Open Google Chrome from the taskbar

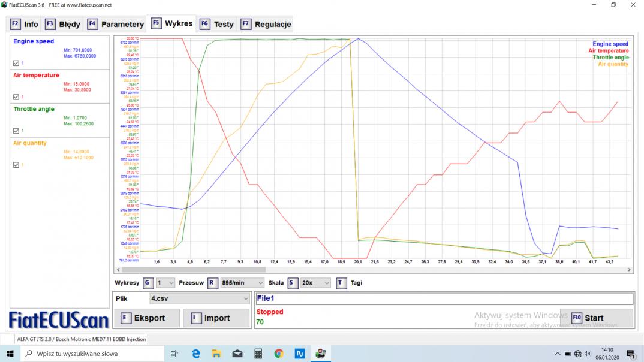tap(278, 354)
